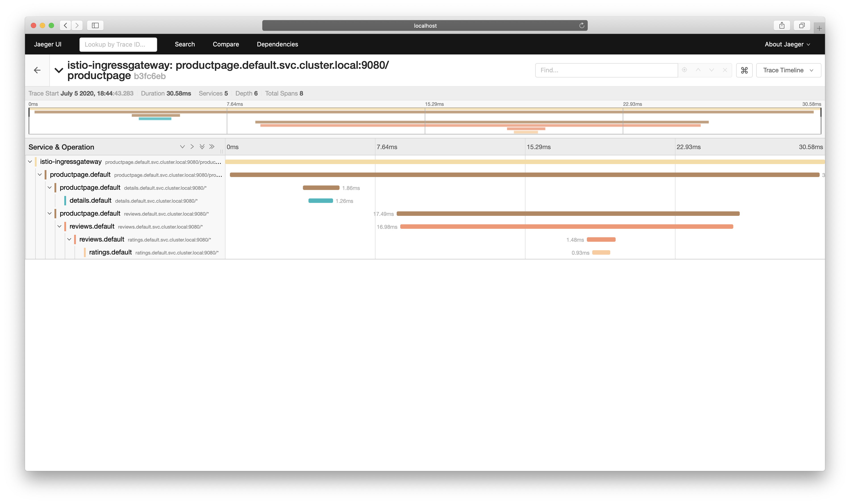The image size is (850, 504).
Task: Open the Trace Timeline view dropdown
Action: pos(788,70)
